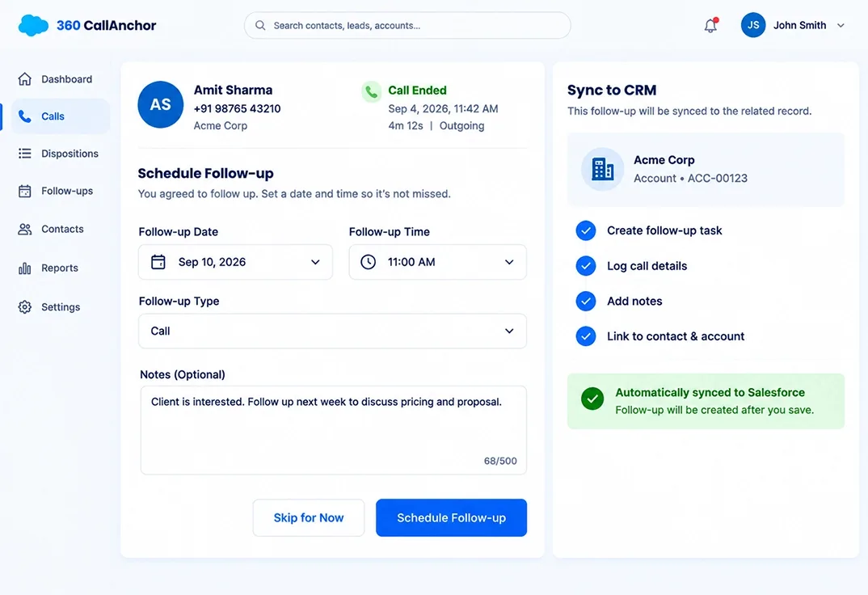Click the Amit Sharma contact name

click(x=233, y=91)
